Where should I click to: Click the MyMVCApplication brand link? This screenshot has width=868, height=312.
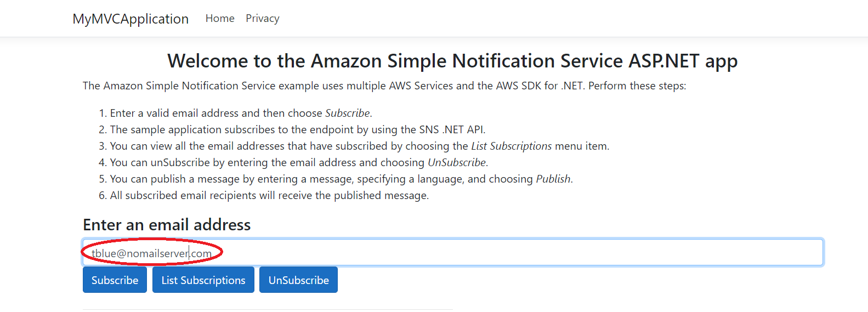pyautogui.click(x=131, y=19)
